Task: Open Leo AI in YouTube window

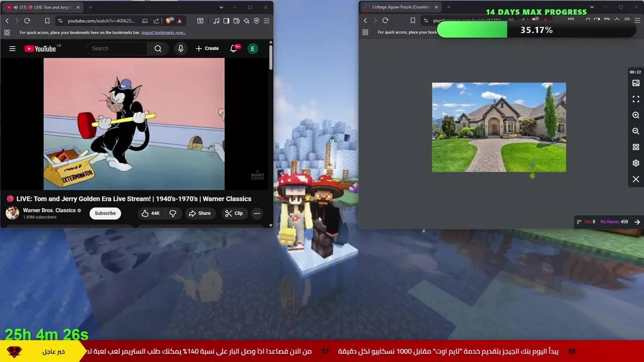Action: [247, 21]
